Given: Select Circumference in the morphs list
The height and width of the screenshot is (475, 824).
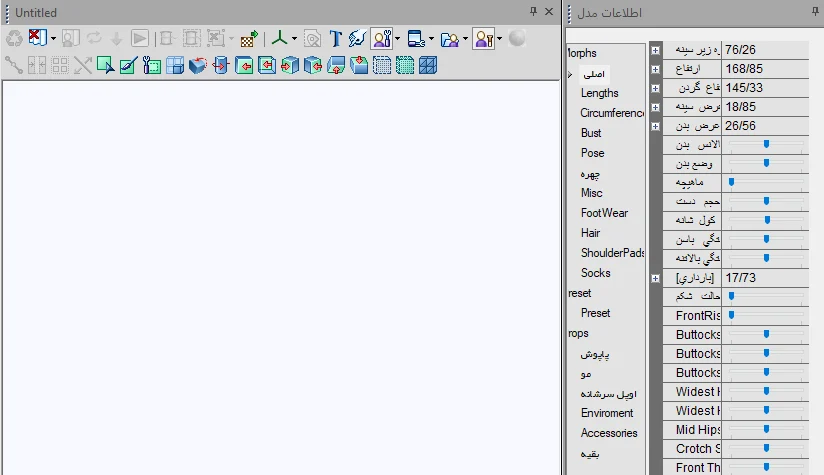Looking at the screenshot, I should point(612,113).
